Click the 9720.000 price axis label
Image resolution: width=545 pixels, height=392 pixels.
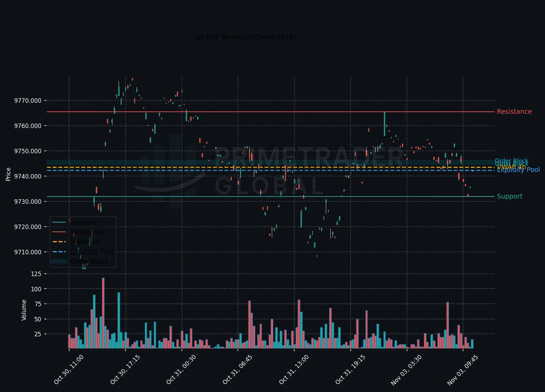click(28, 227)
